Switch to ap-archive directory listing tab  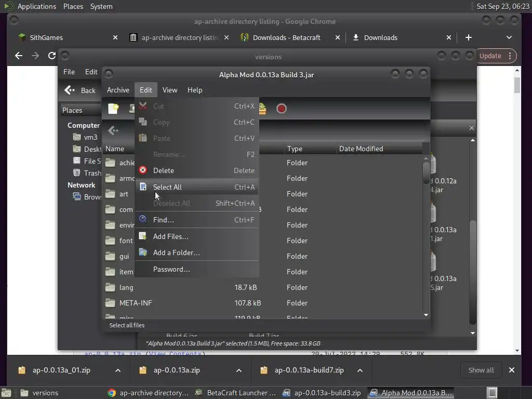pos(180,37)
